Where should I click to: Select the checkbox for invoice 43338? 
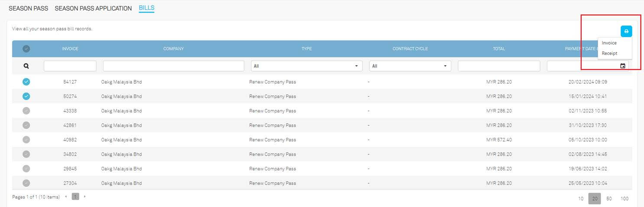click(x=26, y=111)
